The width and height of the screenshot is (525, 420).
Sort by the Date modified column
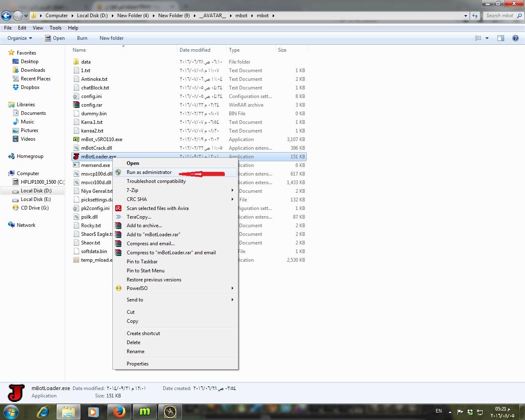pos(201,50)
